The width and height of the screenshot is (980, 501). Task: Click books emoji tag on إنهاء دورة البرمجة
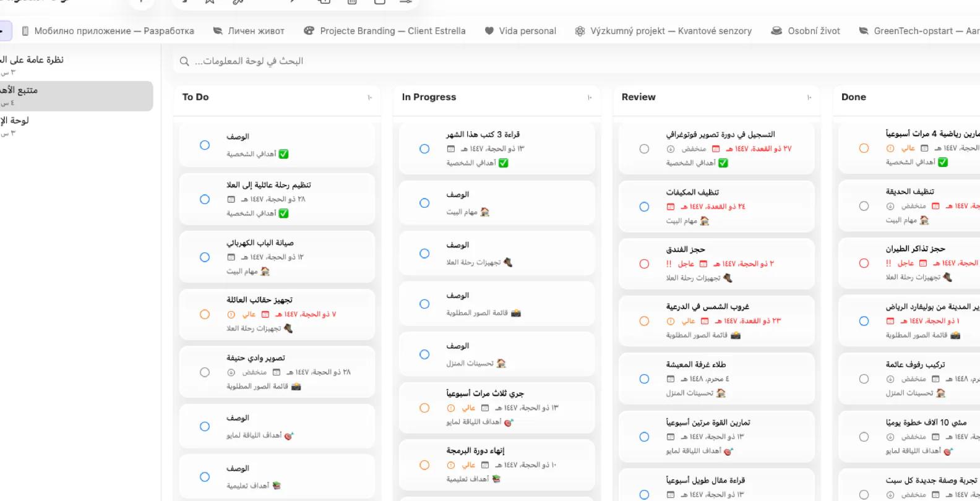[x=496, y=479]
